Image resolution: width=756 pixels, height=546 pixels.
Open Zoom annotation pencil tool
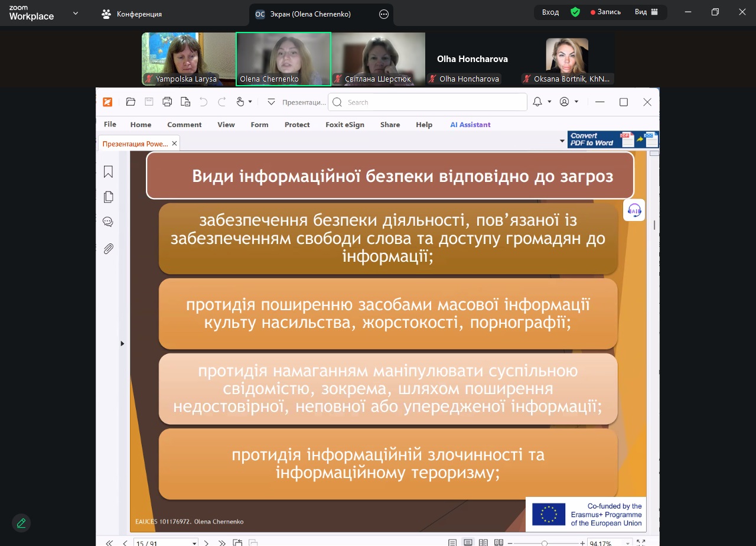coord(21,523)
